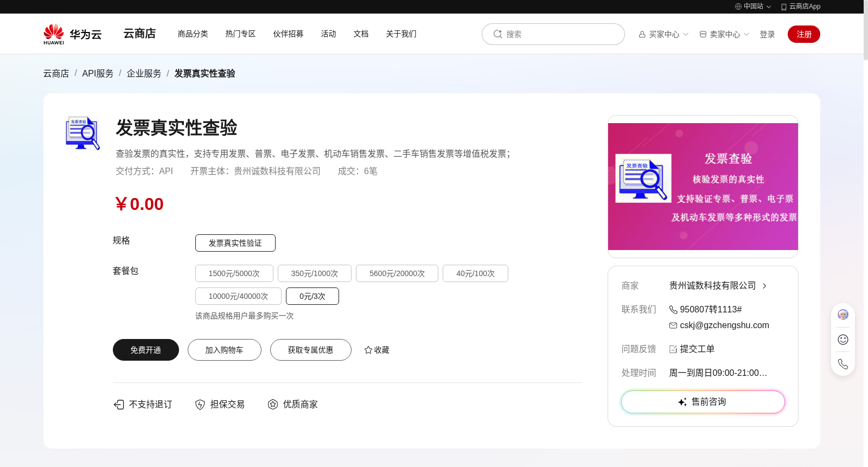Click the cskj@gzchengshu.com email address
868x467 pixels.
(724, 325)
